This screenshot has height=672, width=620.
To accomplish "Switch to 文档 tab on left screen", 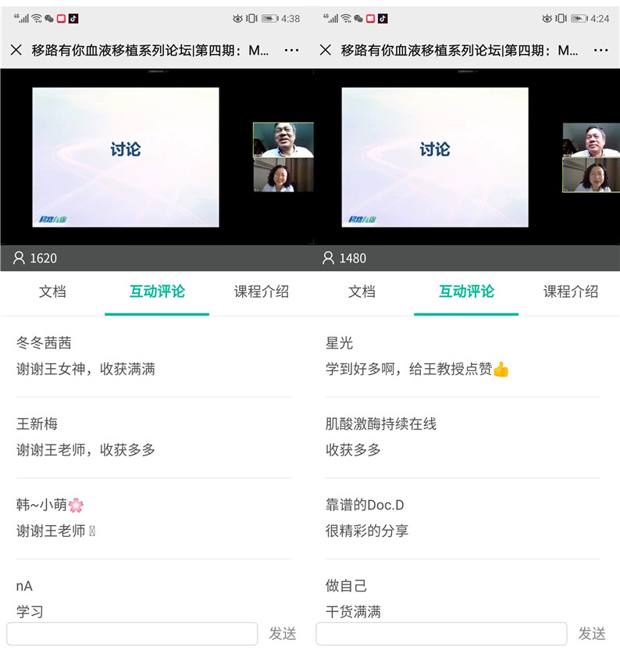I will tap(52, 291).
